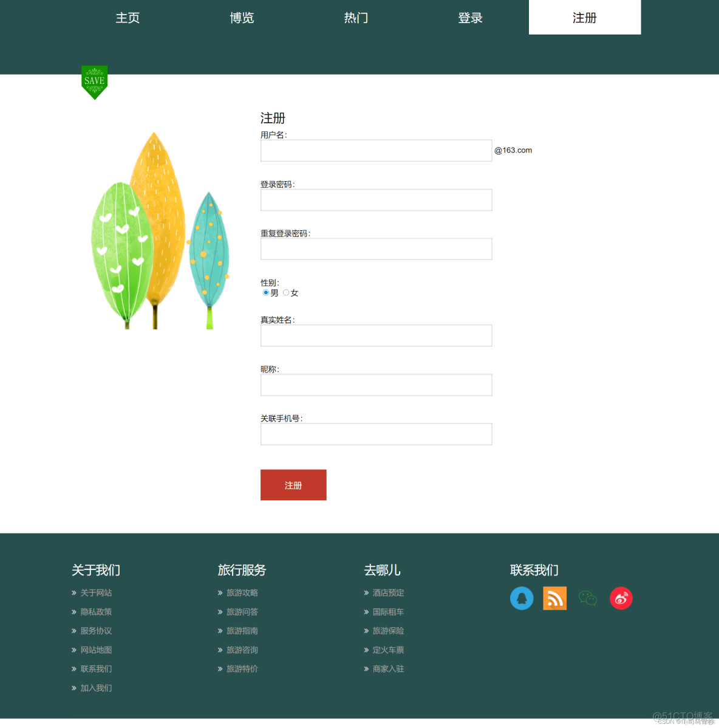719x728 pixels.
Task: Focus the 关联手机号 phone number field
Action: [x=376, y=434]
